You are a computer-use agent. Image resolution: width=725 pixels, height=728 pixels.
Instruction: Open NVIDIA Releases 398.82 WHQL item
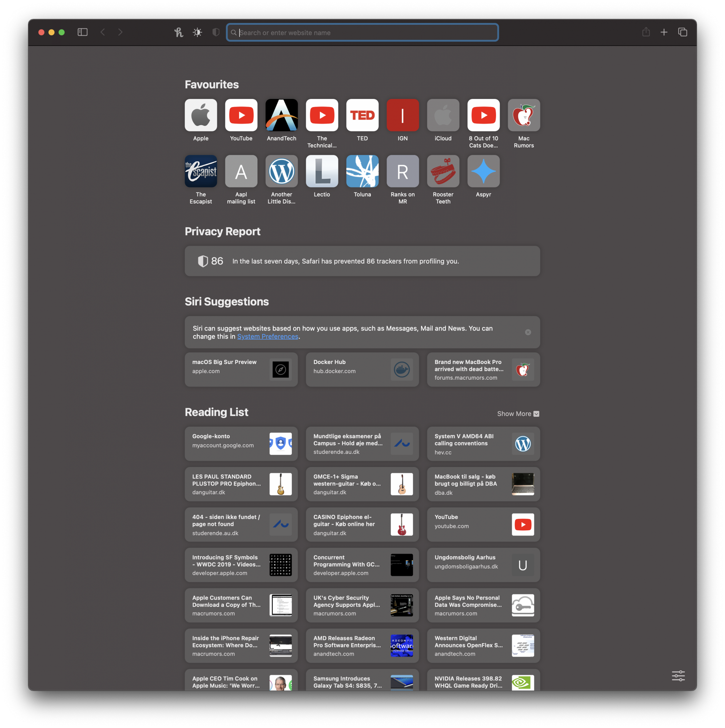tap(483, 680)
